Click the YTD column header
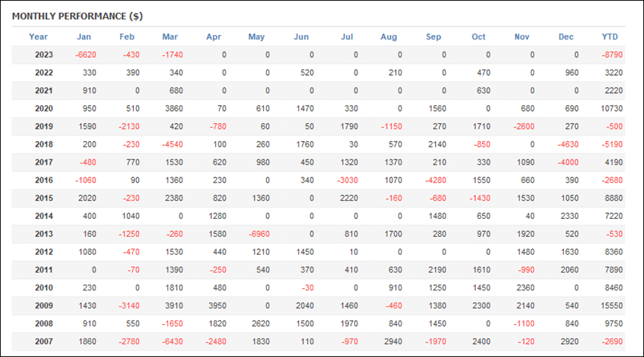Image resolution: width=644 pixels, height=357 pixels. coord(610,36)
